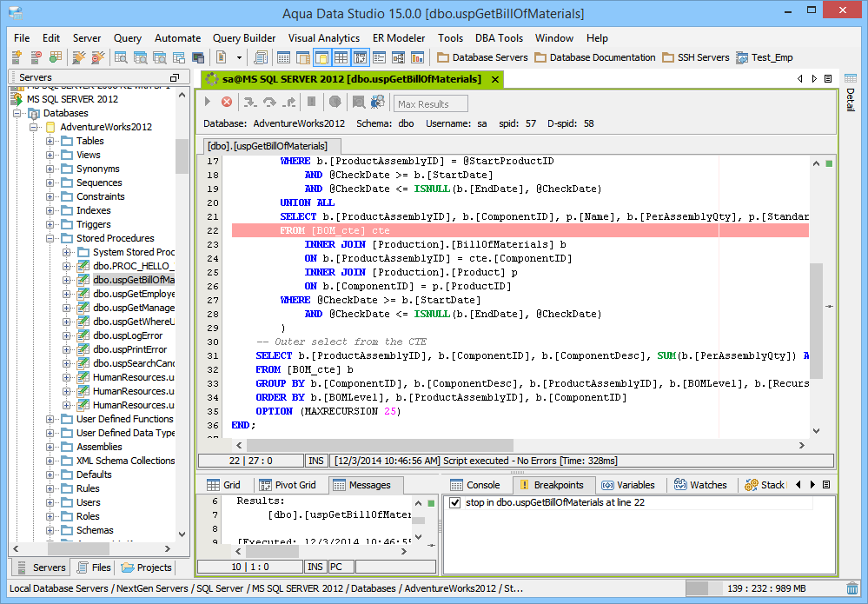Uncheck the breakpoint at line 22 checkbox

coord(455,502)
